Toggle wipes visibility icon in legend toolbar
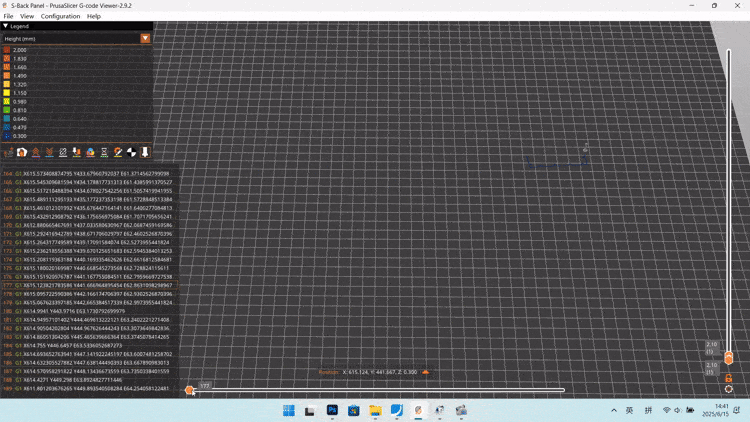This screenshot has width=750, height=422. point(22,152)
